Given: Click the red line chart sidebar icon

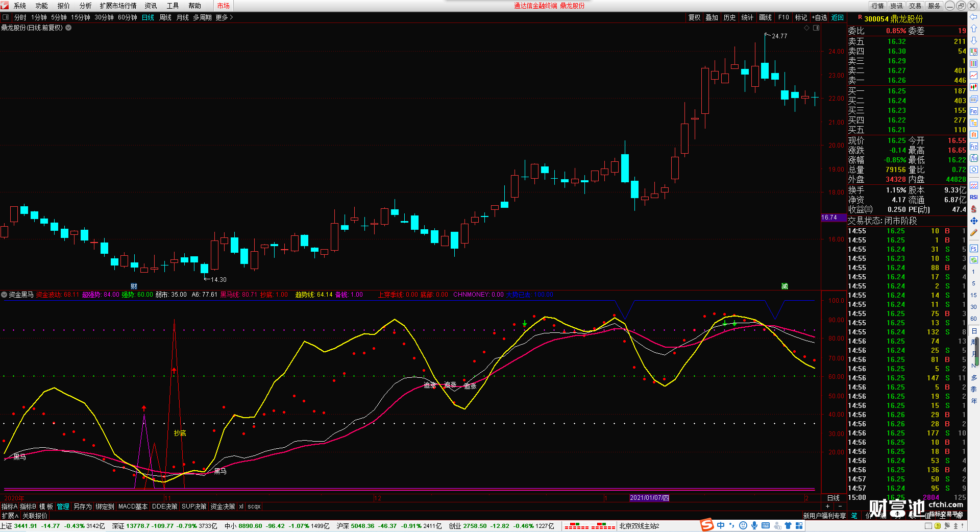Looking at the screenshot, I should coord(973,76).
